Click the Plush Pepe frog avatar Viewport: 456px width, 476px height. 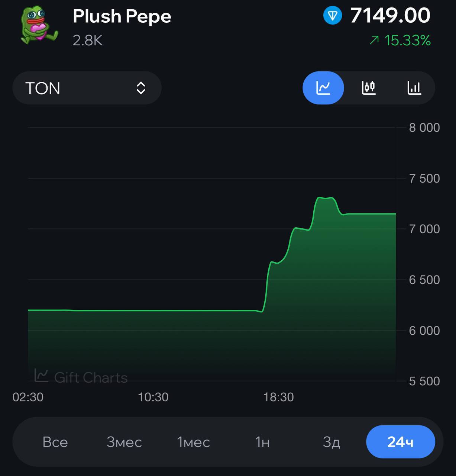coord(39,25)
